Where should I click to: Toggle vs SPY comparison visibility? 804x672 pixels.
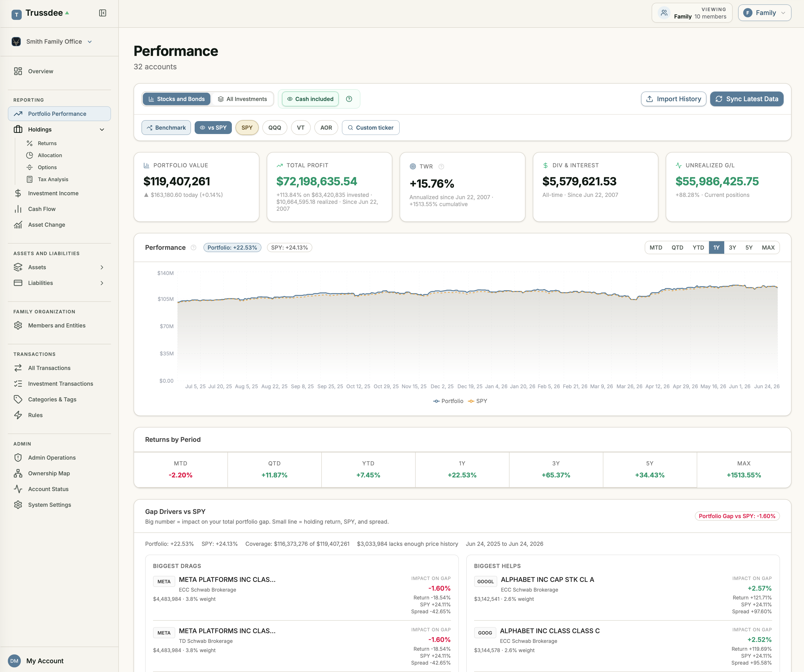click(x=213, y=127)
